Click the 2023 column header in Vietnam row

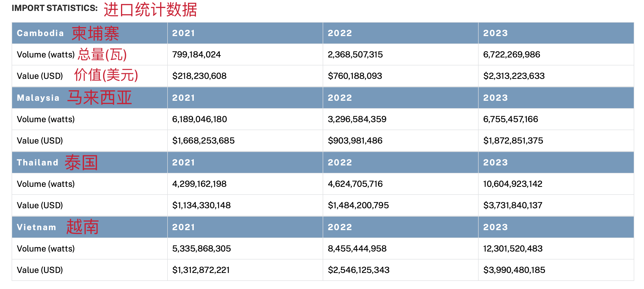[x=495, y=227]
